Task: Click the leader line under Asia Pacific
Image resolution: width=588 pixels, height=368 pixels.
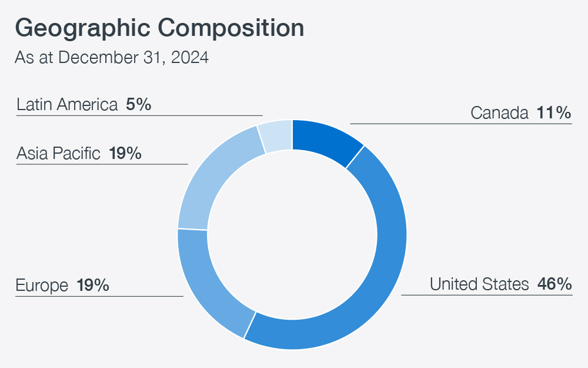Action: point(102,164)
